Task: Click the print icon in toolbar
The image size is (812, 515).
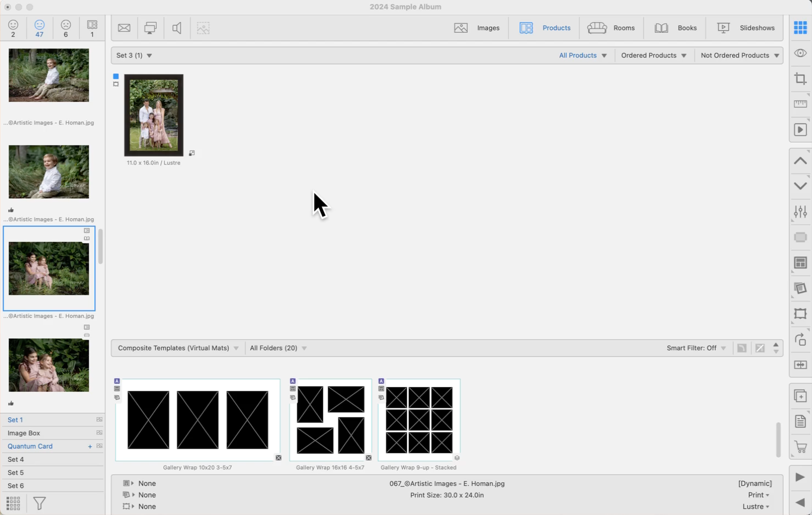Action: (x=150, y=28)
